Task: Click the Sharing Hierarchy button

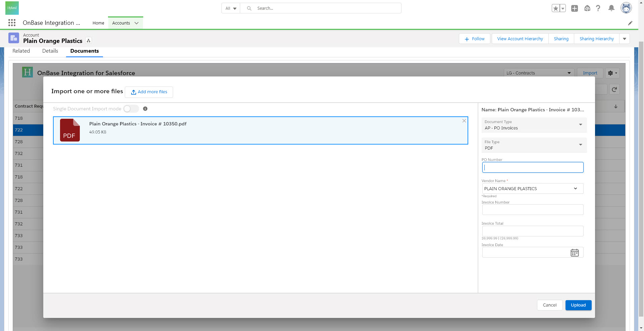Action: point(597,39)
